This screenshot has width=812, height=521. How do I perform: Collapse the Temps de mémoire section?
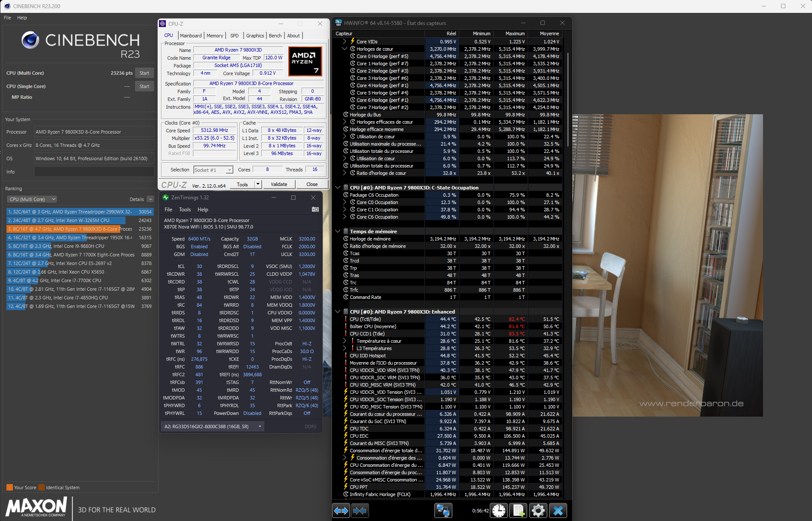pyautogui.click(x=338, y=232)
